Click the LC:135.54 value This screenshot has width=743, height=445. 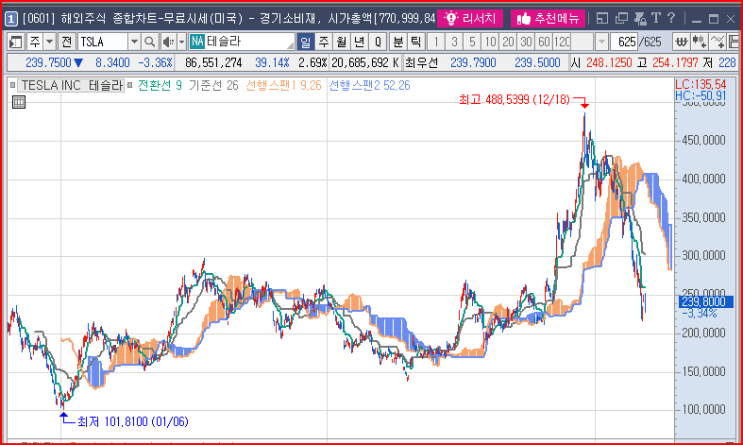click(700, 85)
